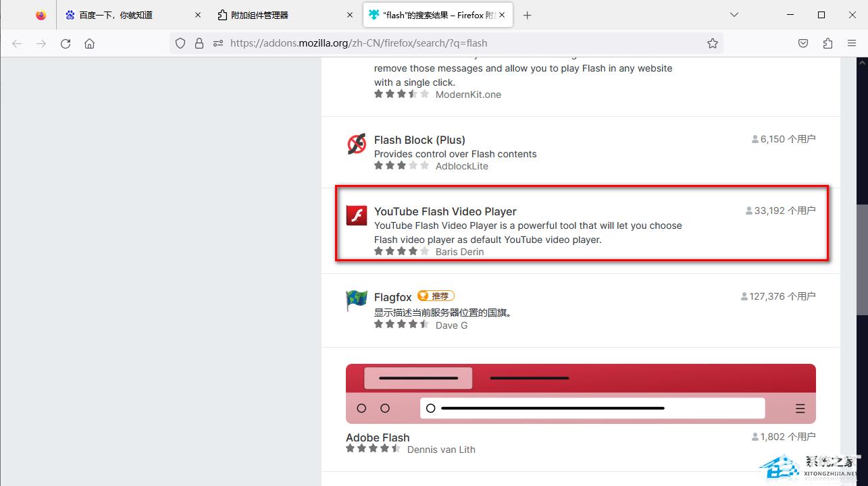
Task: Reload the current page
Action: pyautogui.click(x=66, y=43)
